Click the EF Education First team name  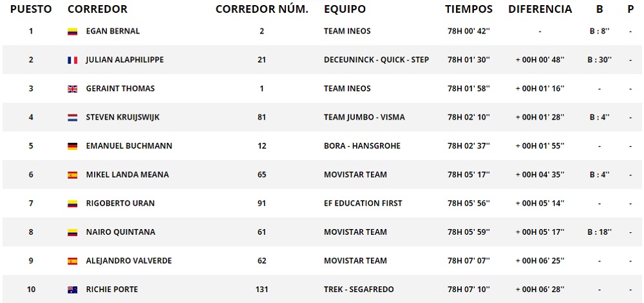click(x=363, y=203)
